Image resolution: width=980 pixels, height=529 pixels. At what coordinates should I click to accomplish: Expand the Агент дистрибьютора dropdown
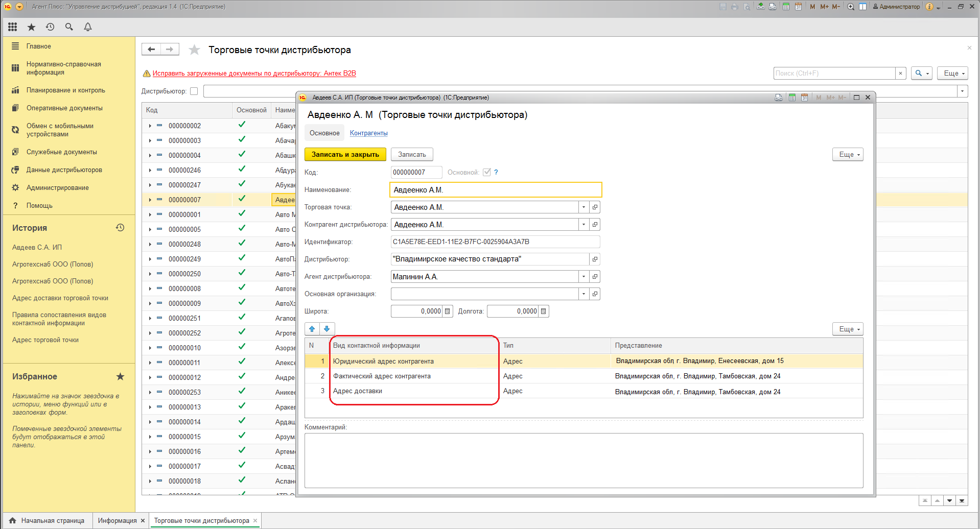pyautogui.click(x=584, y=277)
